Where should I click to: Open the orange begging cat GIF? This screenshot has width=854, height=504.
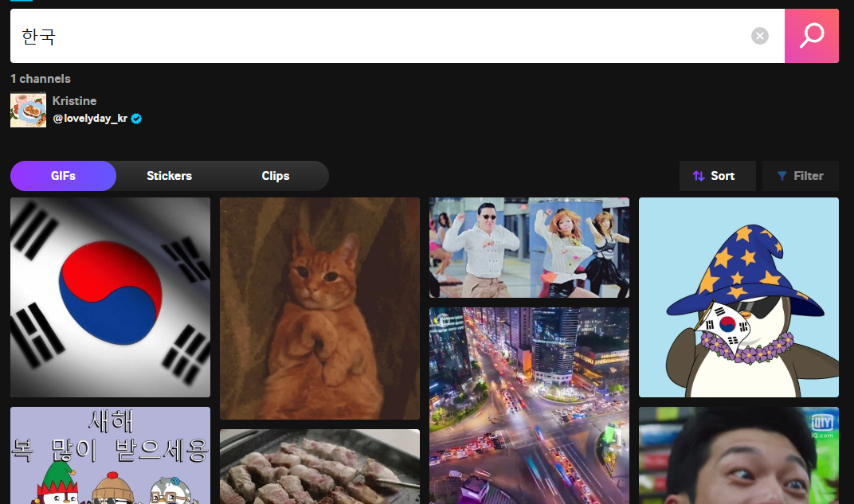pos(319,308)
